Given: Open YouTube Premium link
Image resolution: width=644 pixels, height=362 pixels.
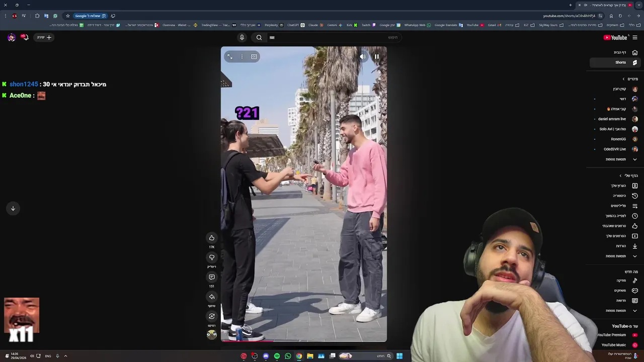Looking at the screenshot, I should point(616,335).
